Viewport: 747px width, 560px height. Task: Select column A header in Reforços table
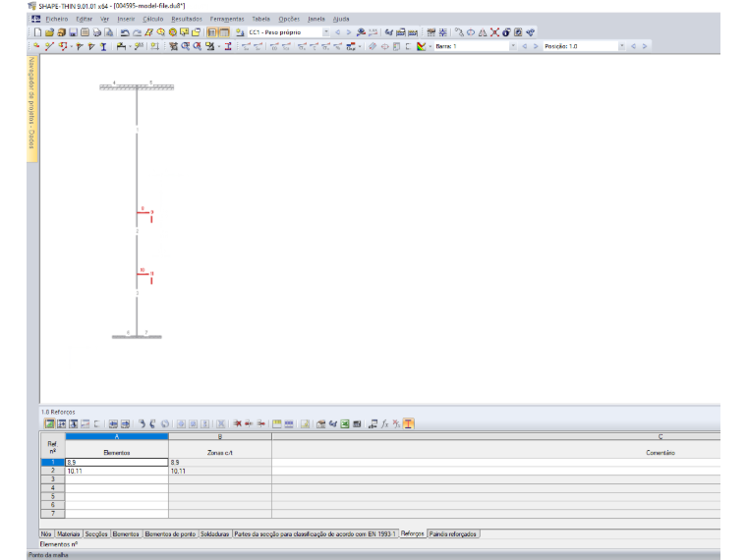[x=117, y=436]
